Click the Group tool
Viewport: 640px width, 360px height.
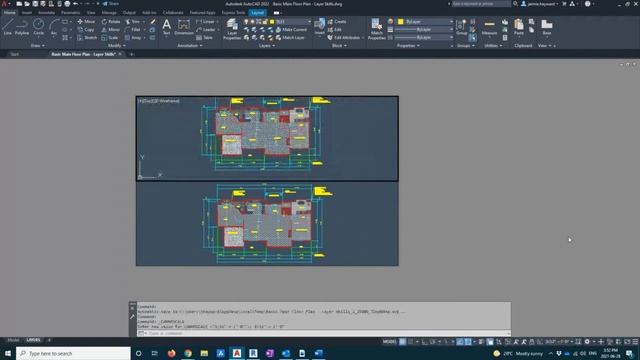(462, 27)
